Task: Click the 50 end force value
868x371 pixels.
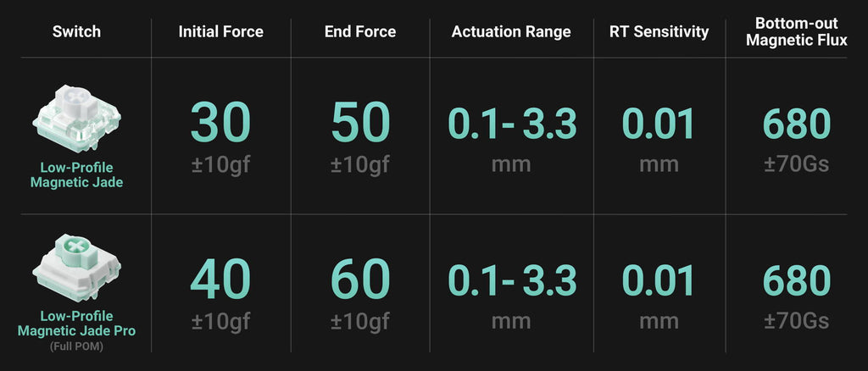Action: click(360, 124)
